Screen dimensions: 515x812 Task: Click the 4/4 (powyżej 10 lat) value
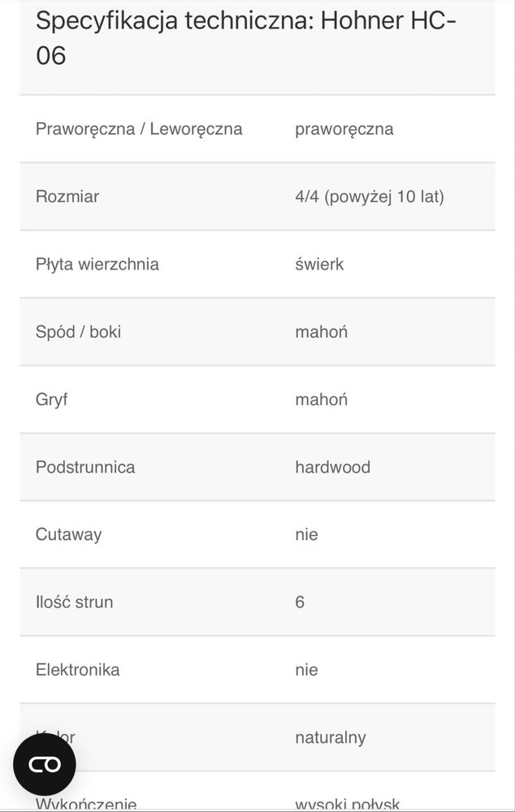pyautogui.click(x=370, y=197)
